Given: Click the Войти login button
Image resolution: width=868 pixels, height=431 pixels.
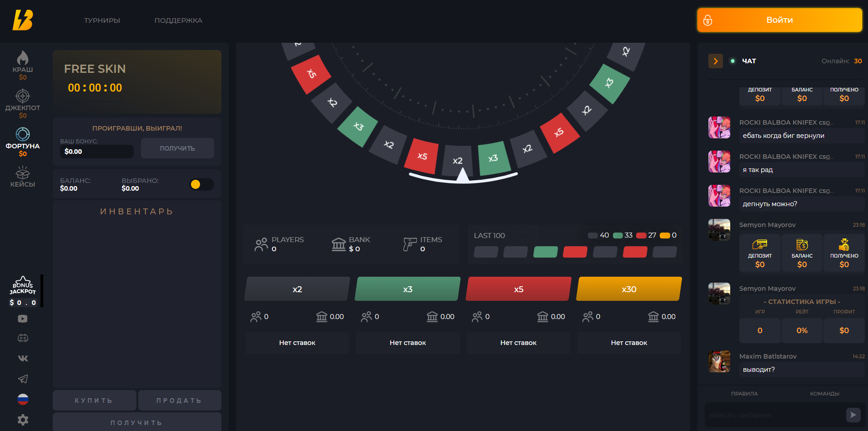Looking at the screenshot, I should 779,20.
